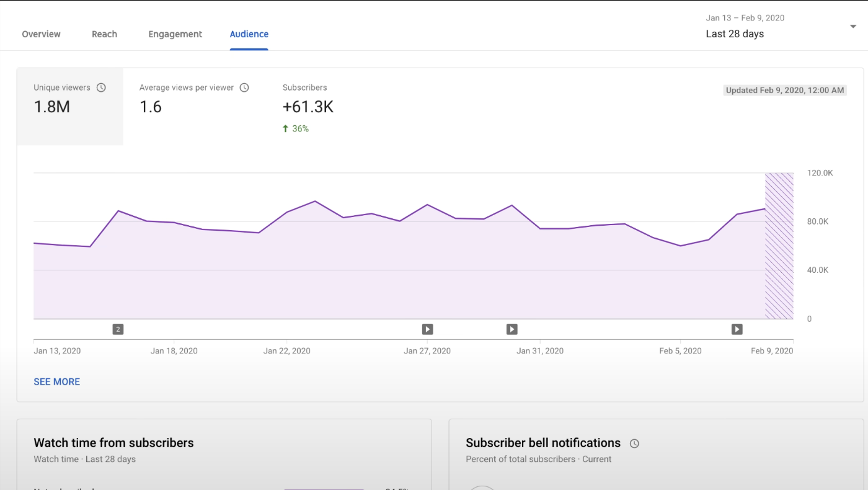
Task: Click the Updated Feb 9 badge
Action: pyautogui.click(x=784, y=90)
